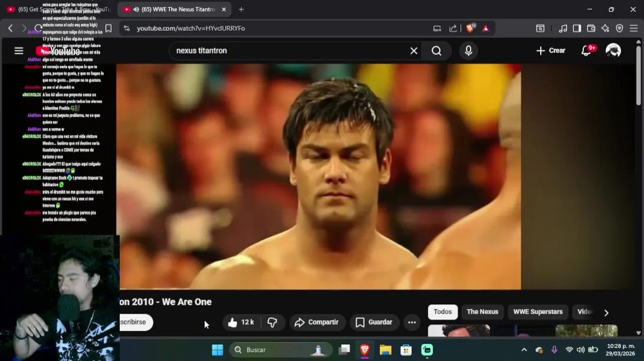This screenshot has height=361, width=644.
Task: Save video with Guardar button
Action: [374, 322]
